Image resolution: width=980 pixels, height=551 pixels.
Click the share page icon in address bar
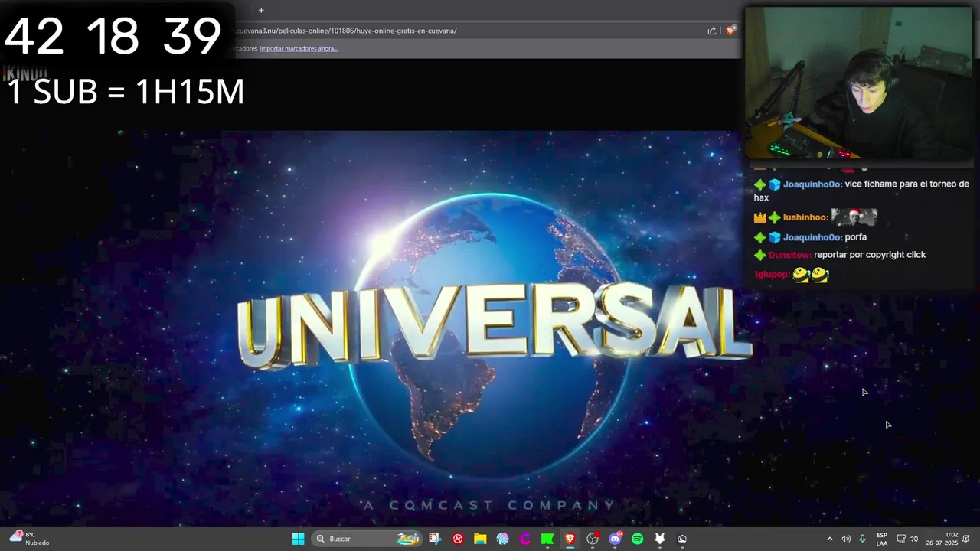click(711, 31)
